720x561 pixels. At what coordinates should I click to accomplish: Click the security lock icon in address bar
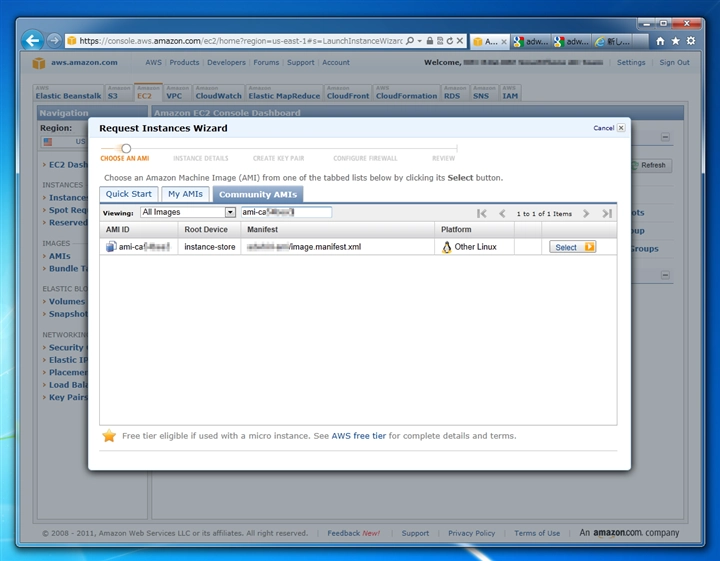pyautogui.click(x=429, y=41)
